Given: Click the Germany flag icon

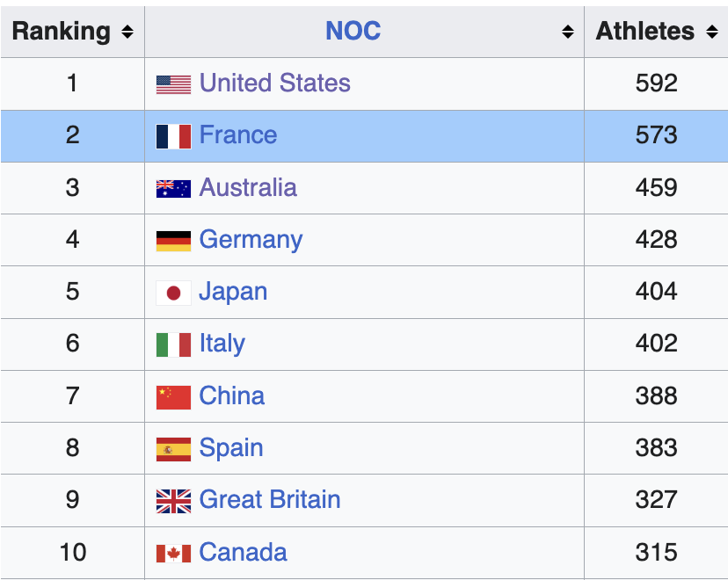Looking at the screenshot, I should pyautogui.click(x=173, y=240).
